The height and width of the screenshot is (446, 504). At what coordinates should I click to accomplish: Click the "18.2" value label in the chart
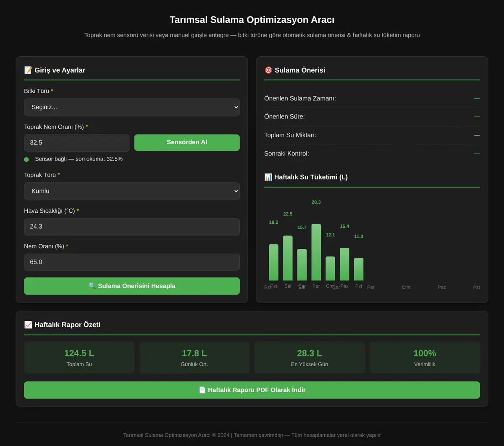273,222
